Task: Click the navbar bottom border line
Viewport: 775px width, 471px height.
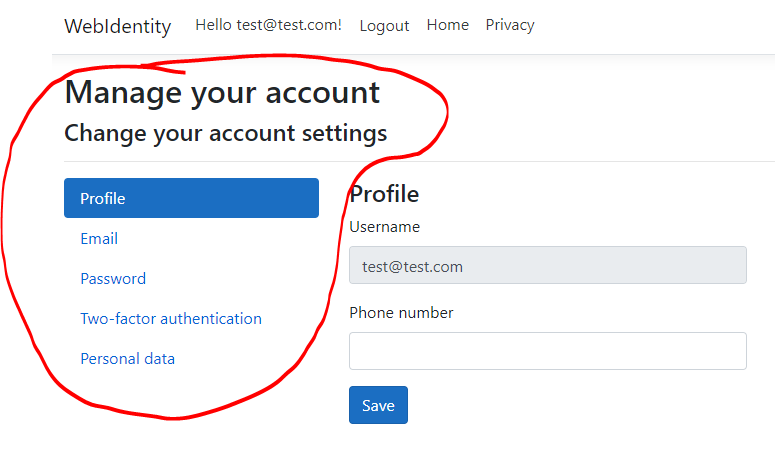Action: point(413,54)
